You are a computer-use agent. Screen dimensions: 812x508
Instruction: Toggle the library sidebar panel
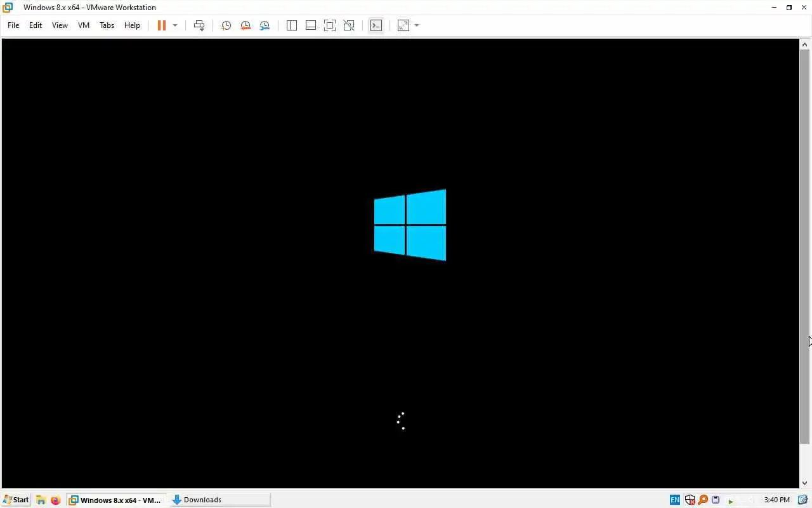coord(292,25)
